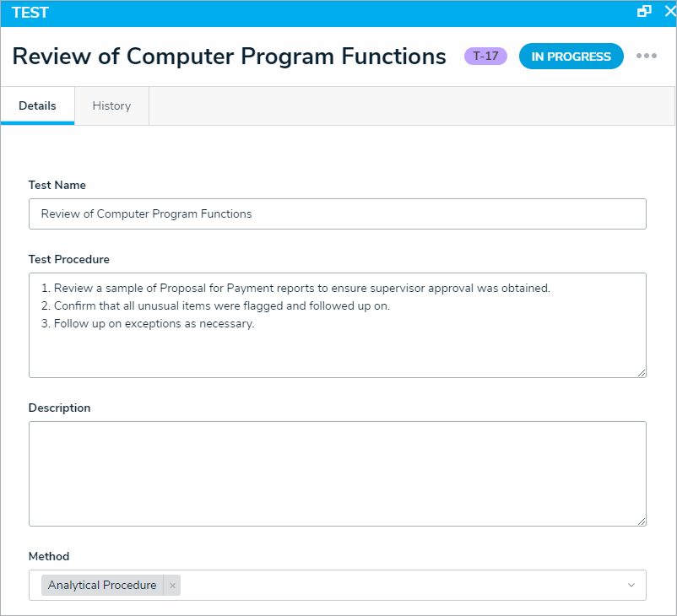Remove the Analytical Procedure tag
This screenshot has width=677, height=616.
[172, 586]
